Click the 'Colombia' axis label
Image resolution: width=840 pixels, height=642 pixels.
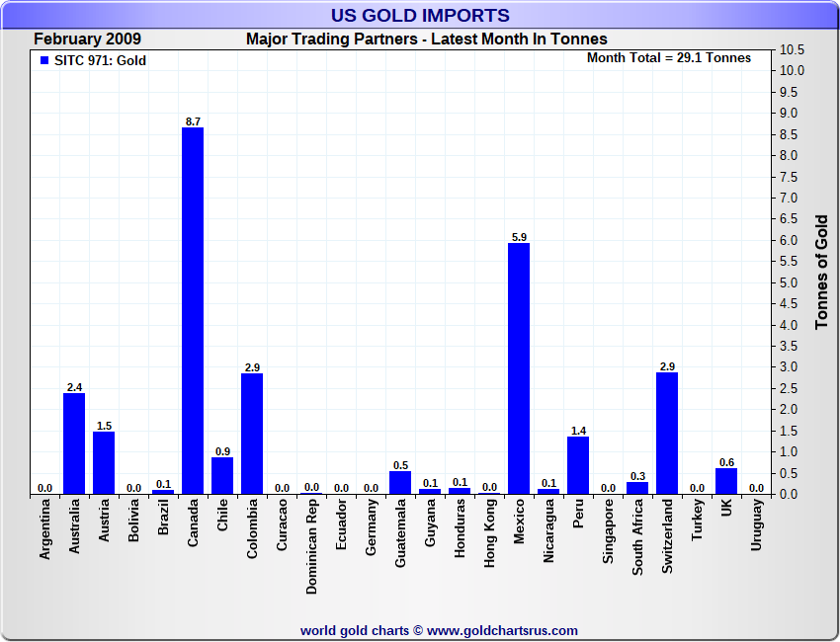tap(252, 528)
